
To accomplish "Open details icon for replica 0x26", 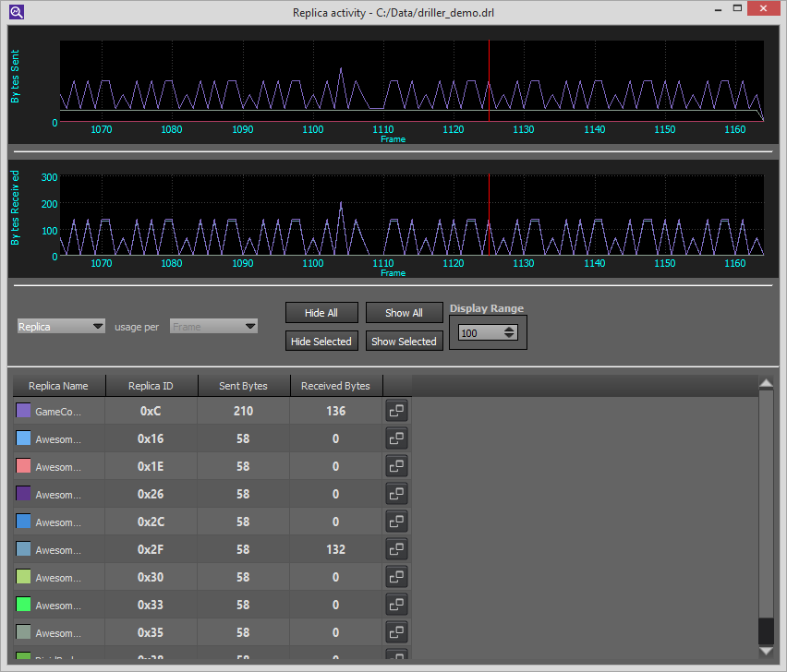I will (x=396, y=494).
